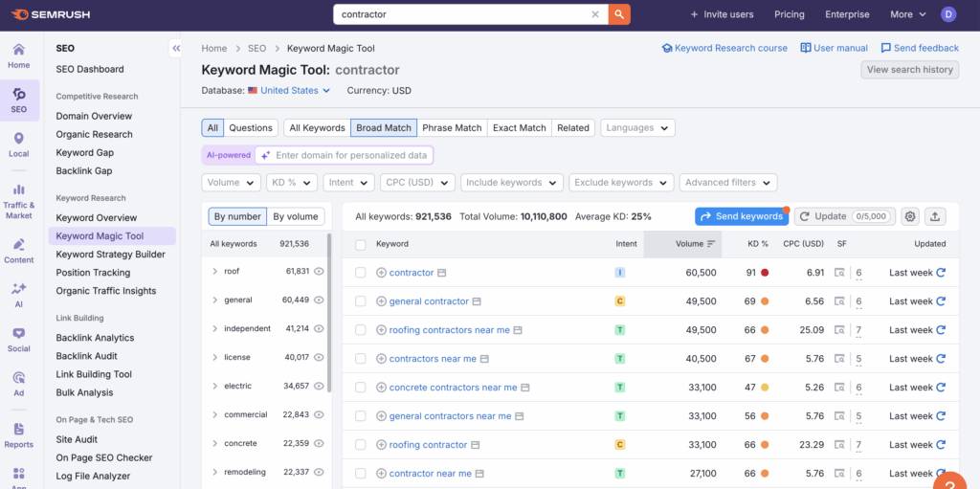Switch to Exact Match tab

520,127
